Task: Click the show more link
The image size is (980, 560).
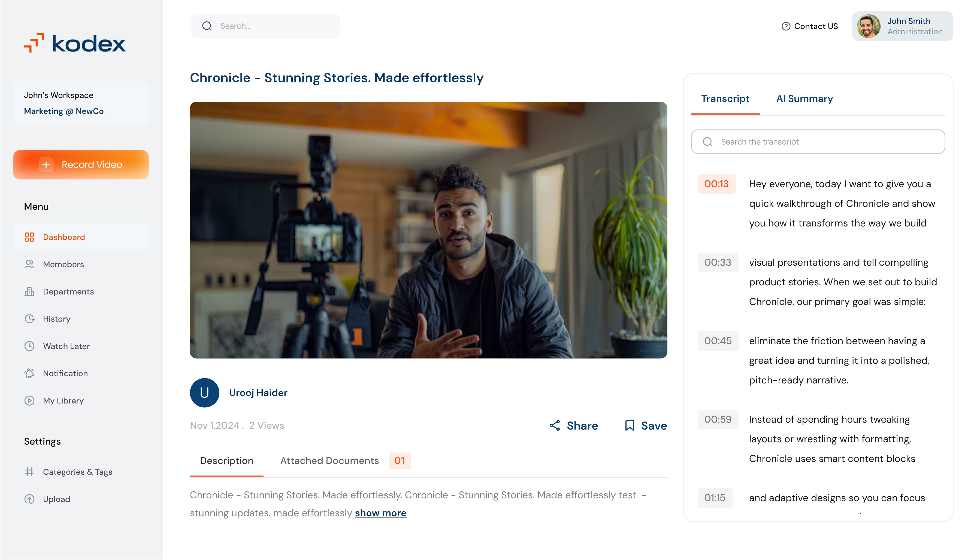Action: (380, 513)
